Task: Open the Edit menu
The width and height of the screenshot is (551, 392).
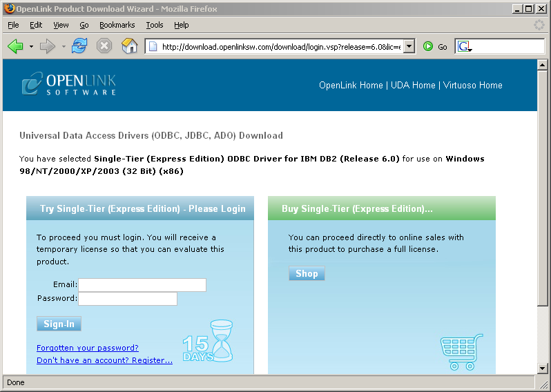Action: click(x=36, y=25)
